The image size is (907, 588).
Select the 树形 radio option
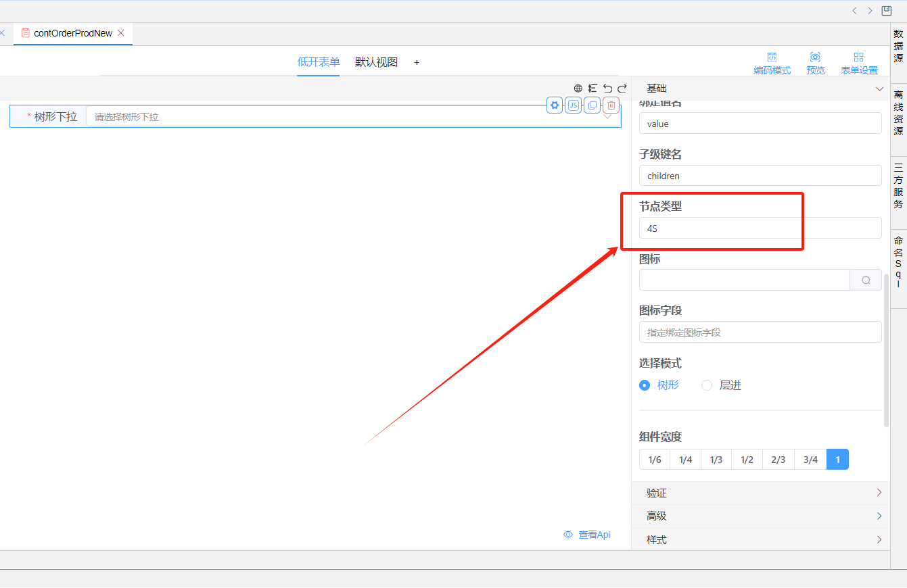pos(645,385)
